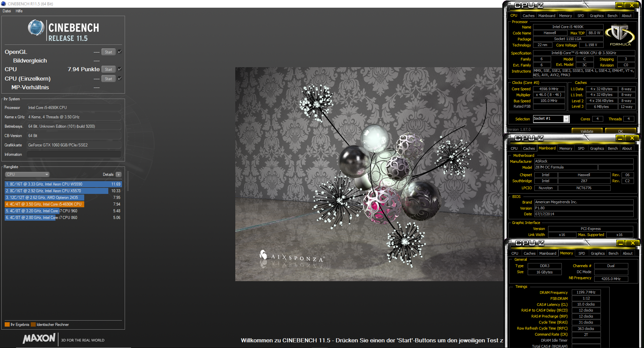The image size is (644, 348).
Task: Click the brown Identischer Rechner legend swatch
Action: [33, 325]
